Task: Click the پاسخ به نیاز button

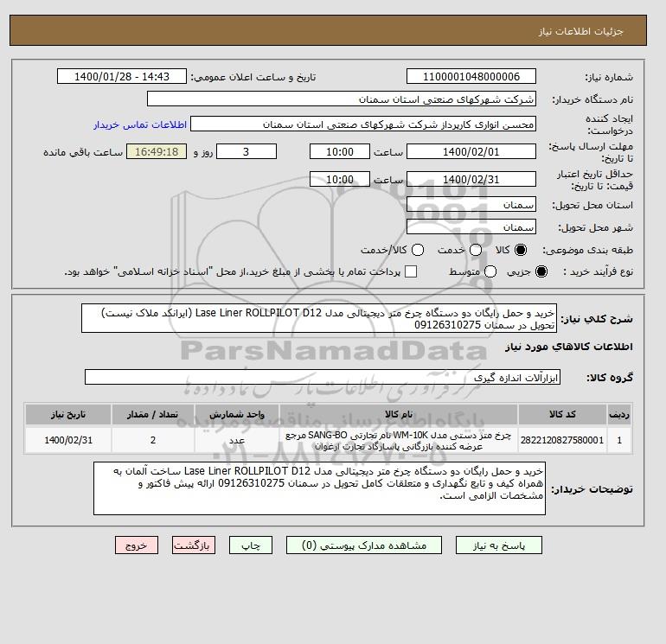Action: pyautogui.click(x=499, y=545)
